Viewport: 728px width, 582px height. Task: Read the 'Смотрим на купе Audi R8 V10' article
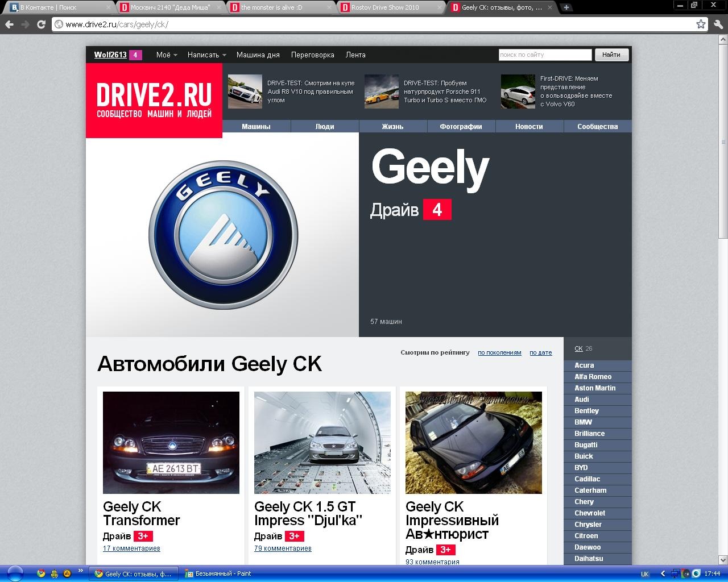coord(311,92)
